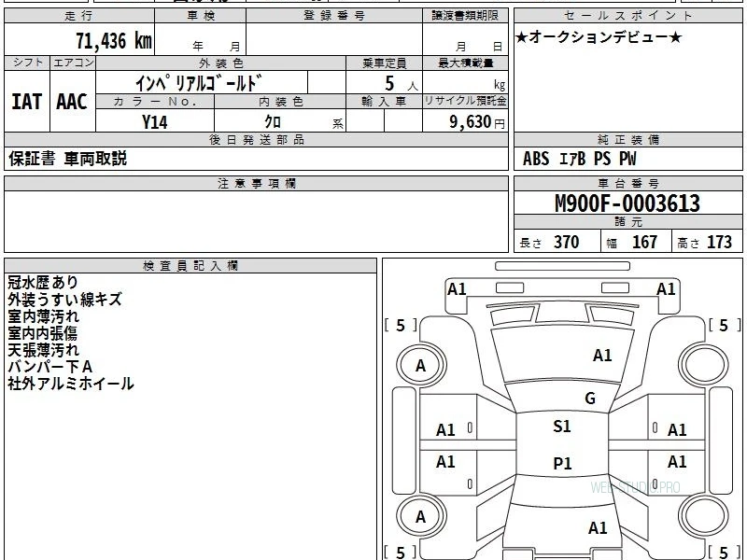Screen dimensions: 747x560
Task: Click the カラーNo. header
Action: pyautogui.click(x=155, y=102)
